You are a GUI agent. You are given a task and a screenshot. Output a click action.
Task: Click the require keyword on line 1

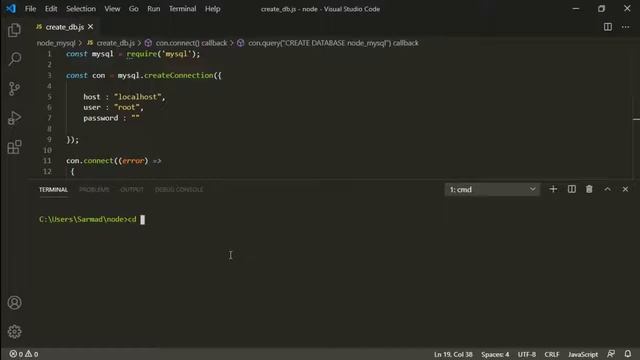point(142,54)
